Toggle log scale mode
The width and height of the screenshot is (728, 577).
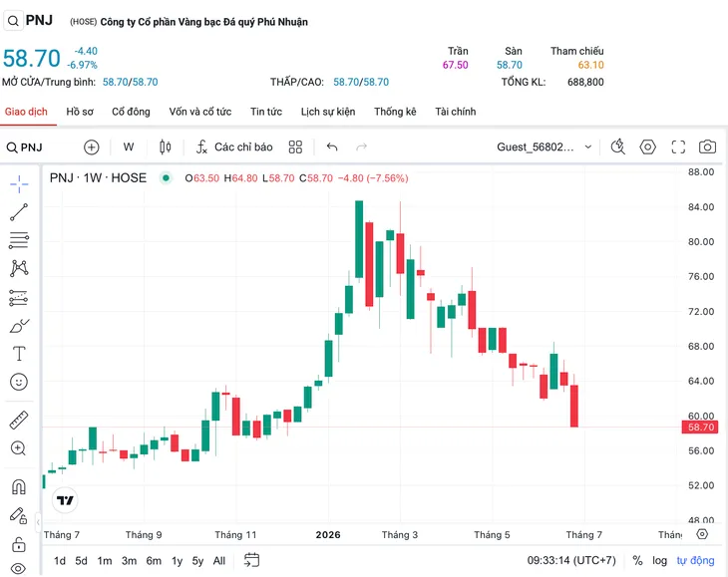659,561
